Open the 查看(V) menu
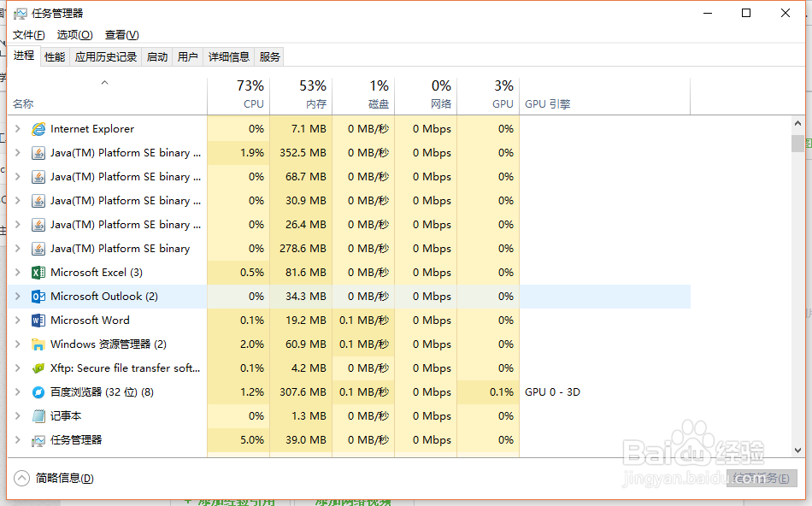The width and height of the screenshot is (812, 506). point(121,35)
